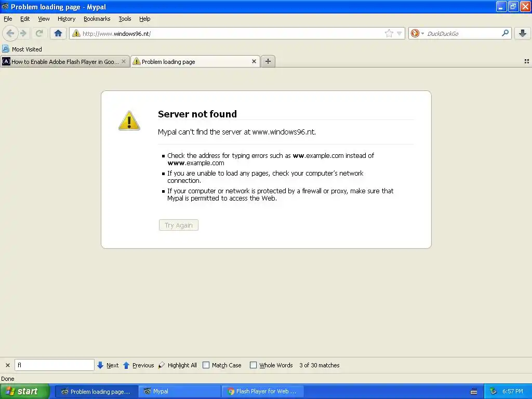
Task: Open the Bookmarks menu
Action: coord(97,19)
